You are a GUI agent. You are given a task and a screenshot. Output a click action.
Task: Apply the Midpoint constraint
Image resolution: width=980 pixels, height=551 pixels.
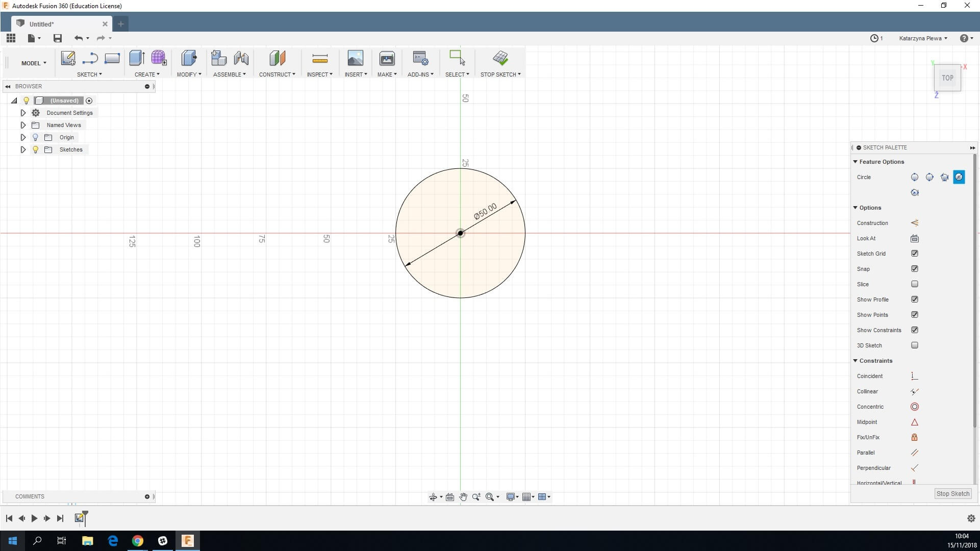point(915,422)
